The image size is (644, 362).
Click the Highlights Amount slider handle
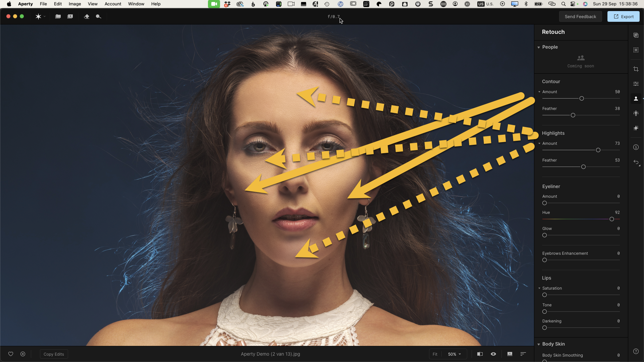(598, 150)
